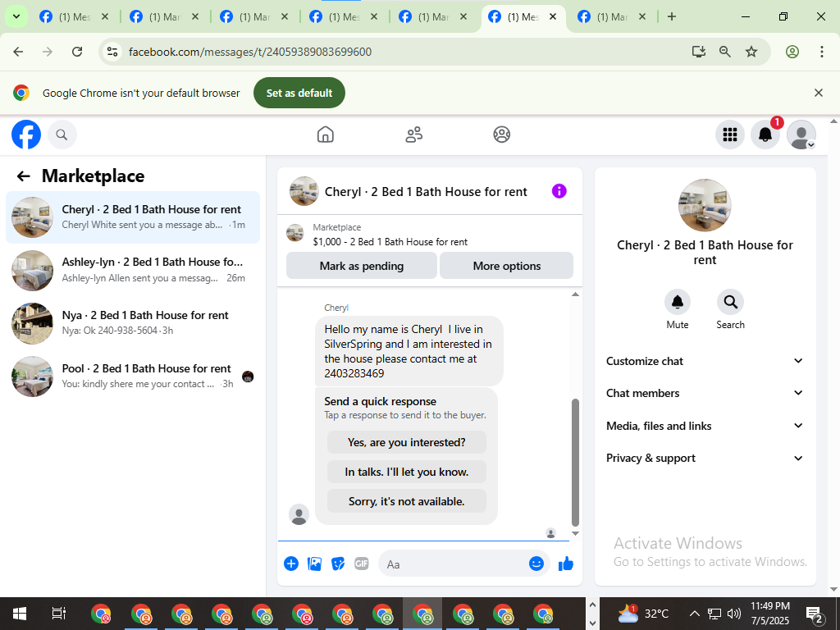
Task: Click the $1,000 2 Bed 1 Bath listing text
Action: 390,242
